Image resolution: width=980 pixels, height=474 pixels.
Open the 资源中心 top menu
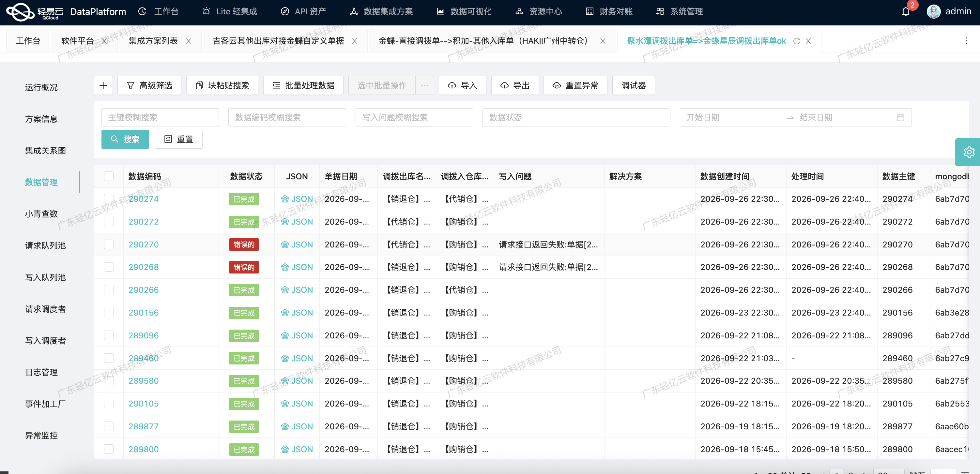(x=538, y=11)
